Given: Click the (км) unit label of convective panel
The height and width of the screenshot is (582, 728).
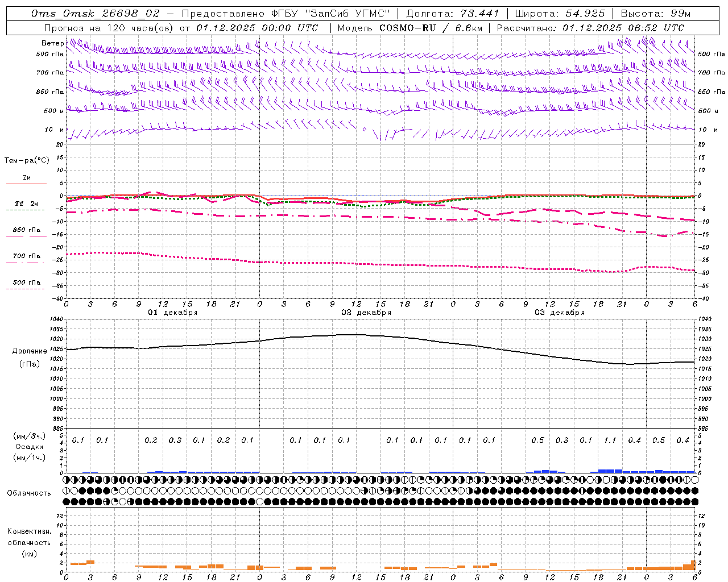Looking at the screenshot, I should tap(30, 554).
